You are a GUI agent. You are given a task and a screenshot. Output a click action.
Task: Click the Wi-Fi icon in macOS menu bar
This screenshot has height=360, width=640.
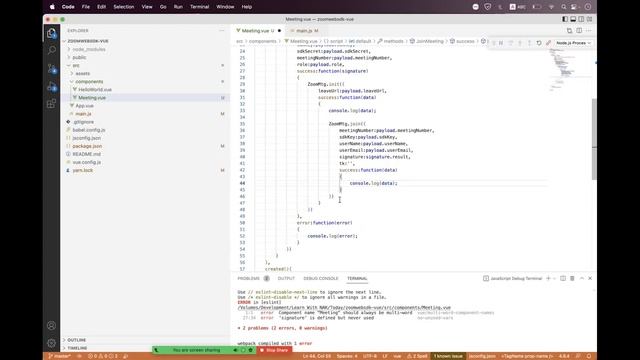551,7
